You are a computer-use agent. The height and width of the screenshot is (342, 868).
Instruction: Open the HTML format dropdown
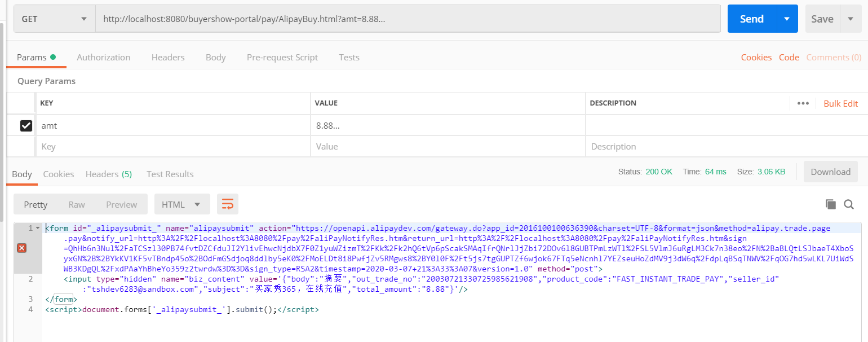182,204
